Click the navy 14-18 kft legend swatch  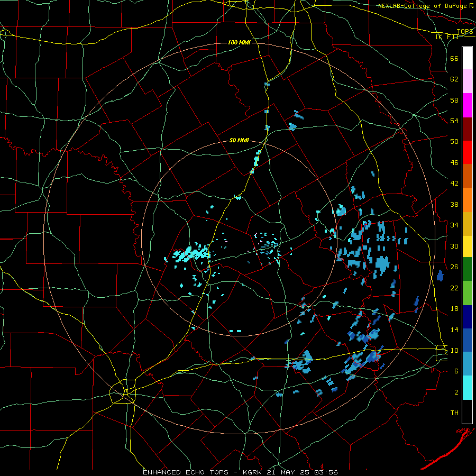pos(467,317)
